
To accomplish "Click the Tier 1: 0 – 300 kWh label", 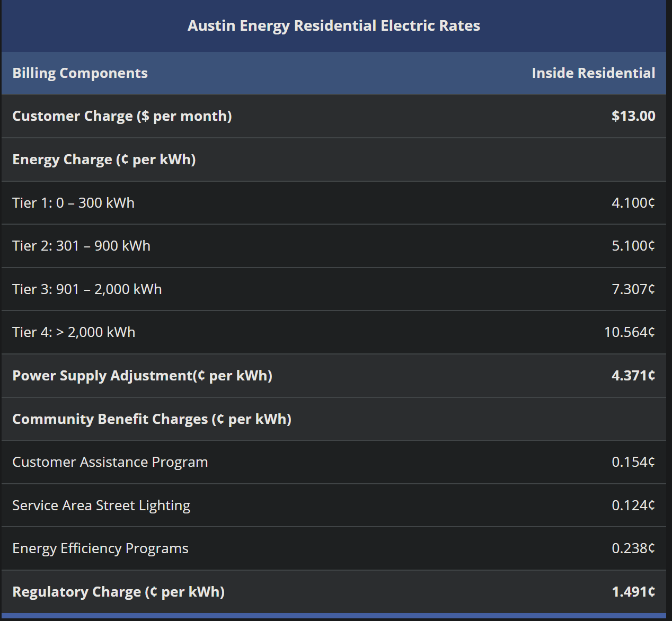I will pyautogui.click(x=73, y=203).
